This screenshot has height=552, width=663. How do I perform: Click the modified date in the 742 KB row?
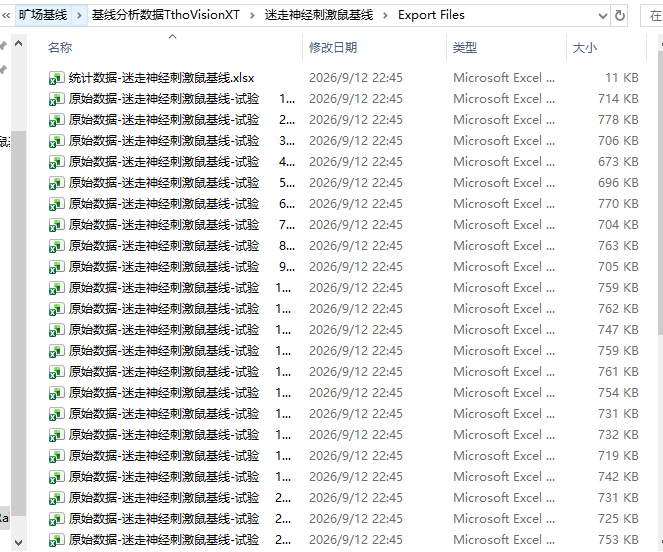point(356,477)
